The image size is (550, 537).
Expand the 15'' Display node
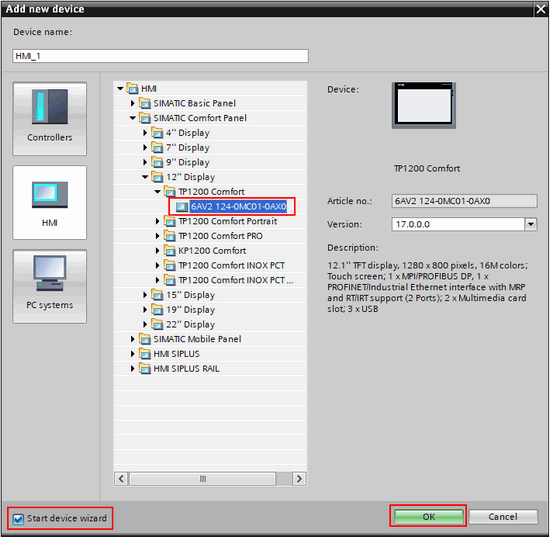[145, 295]
